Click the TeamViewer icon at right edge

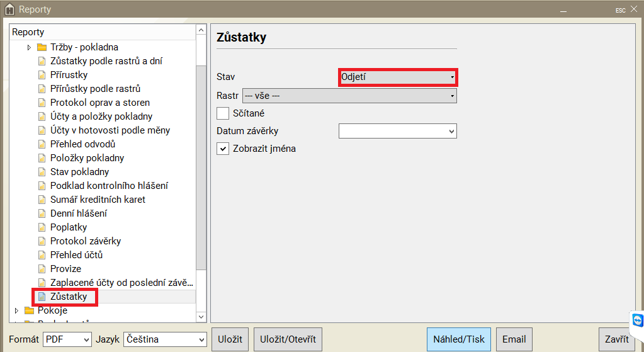pos(638,320)
